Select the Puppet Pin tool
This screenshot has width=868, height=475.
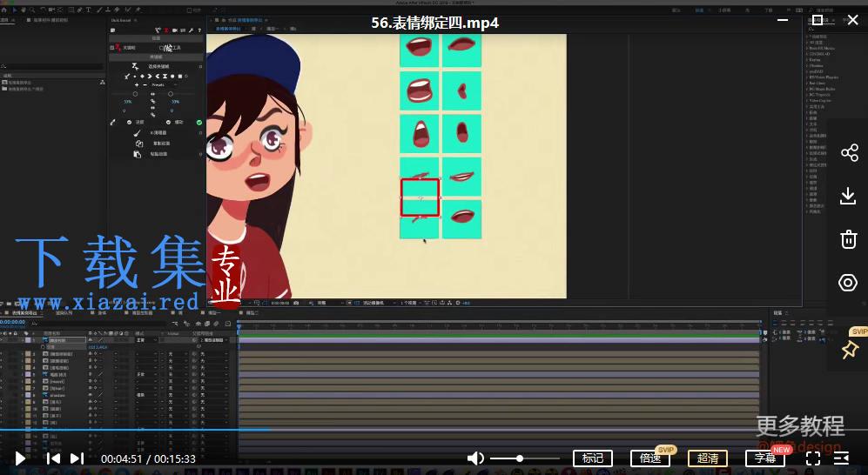[138, 10]
